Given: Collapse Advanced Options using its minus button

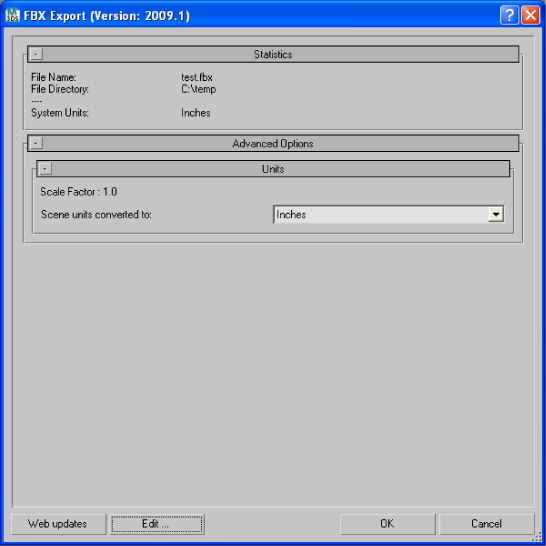Looking at the screenshot, I should [36, 143].
